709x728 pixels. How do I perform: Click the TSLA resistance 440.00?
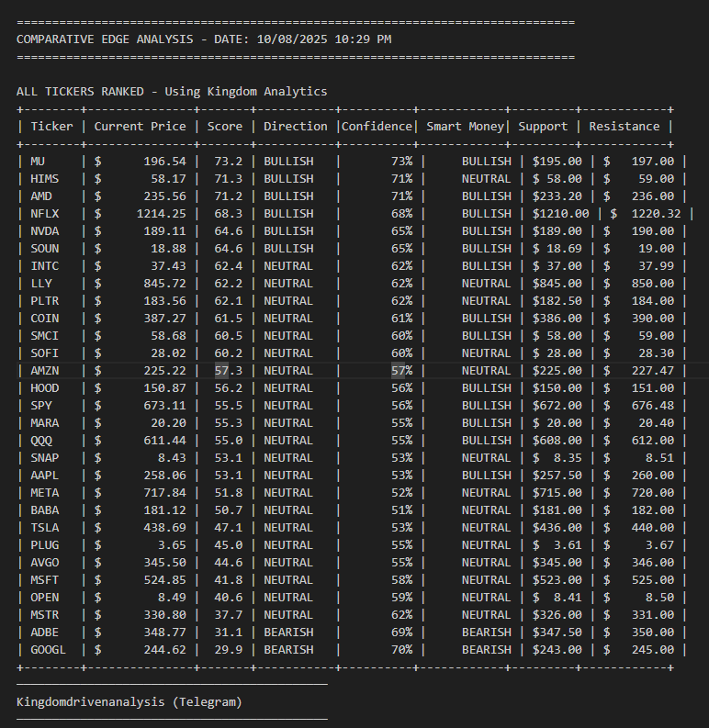click(x=653, y=528)
